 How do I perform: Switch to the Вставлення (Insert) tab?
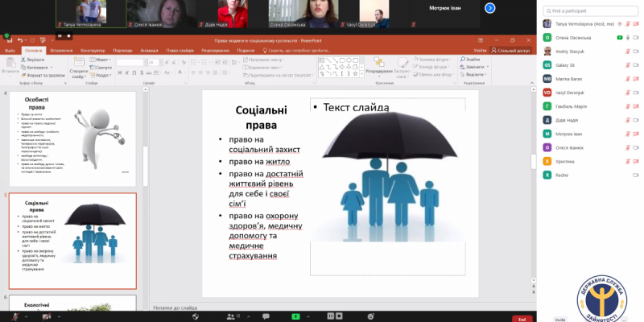[x=61, y=50]
